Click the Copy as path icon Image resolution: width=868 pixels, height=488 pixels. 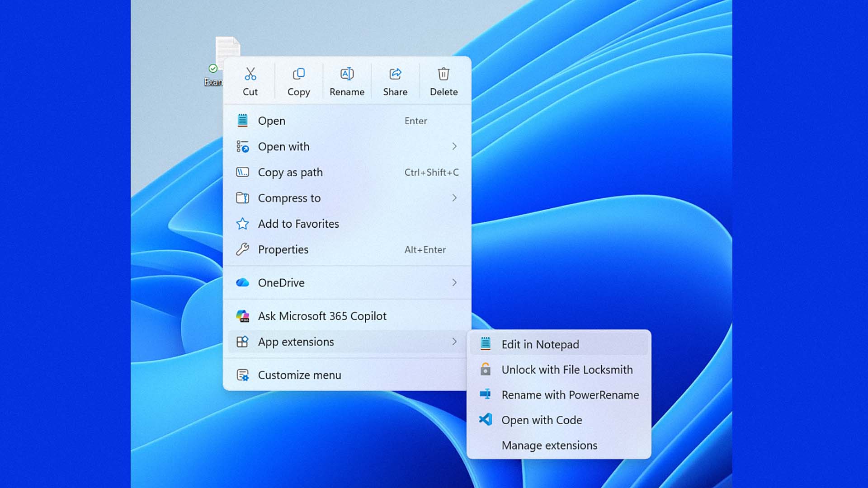(x=243, y=172)
